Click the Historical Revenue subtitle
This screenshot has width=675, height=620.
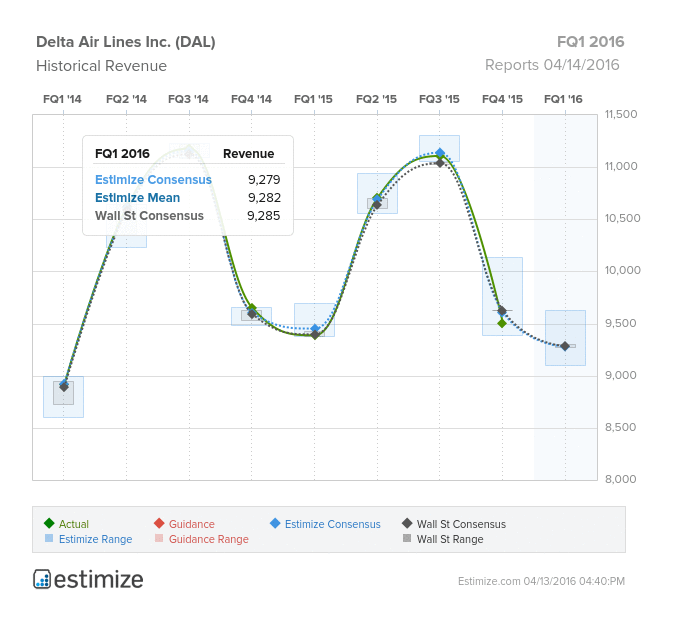click(x=101, y=66)
